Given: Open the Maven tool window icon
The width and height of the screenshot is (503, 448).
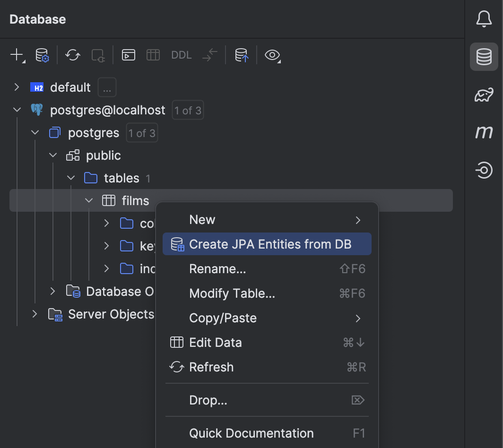Looking at the screenshot, I should click(x=484, y=132).
